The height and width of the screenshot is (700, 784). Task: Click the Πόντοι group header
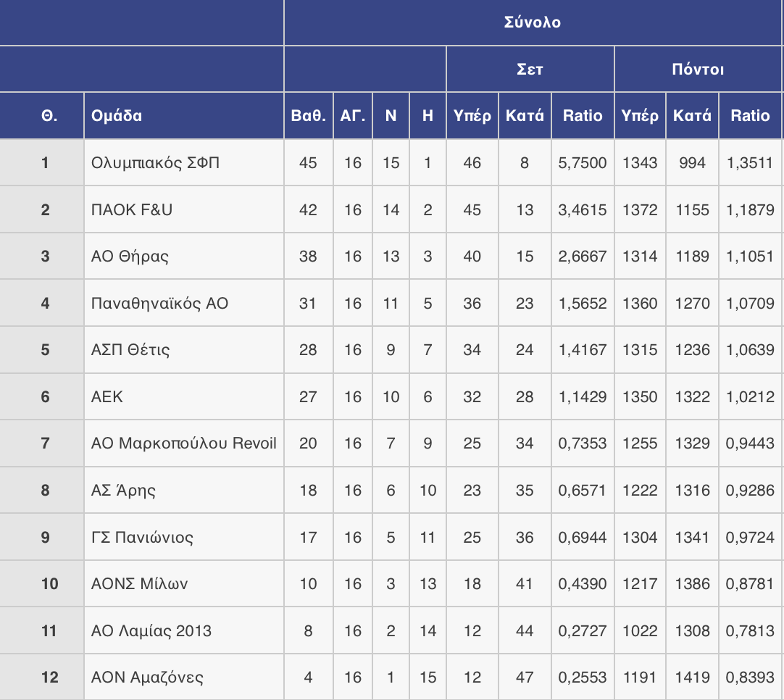[698, 69]
